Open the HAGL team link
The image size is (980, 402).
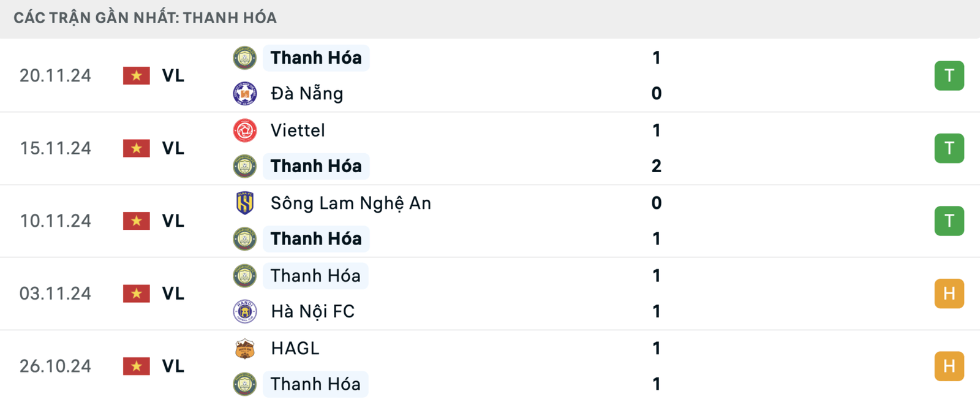point(295,348)
